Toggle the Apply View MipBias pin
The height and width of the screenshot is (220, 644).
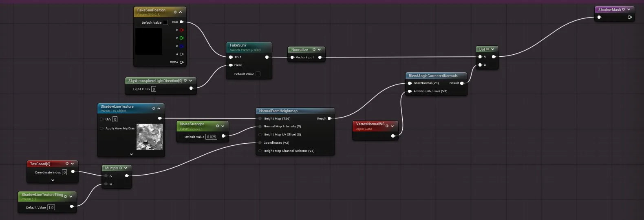(101, 128)
